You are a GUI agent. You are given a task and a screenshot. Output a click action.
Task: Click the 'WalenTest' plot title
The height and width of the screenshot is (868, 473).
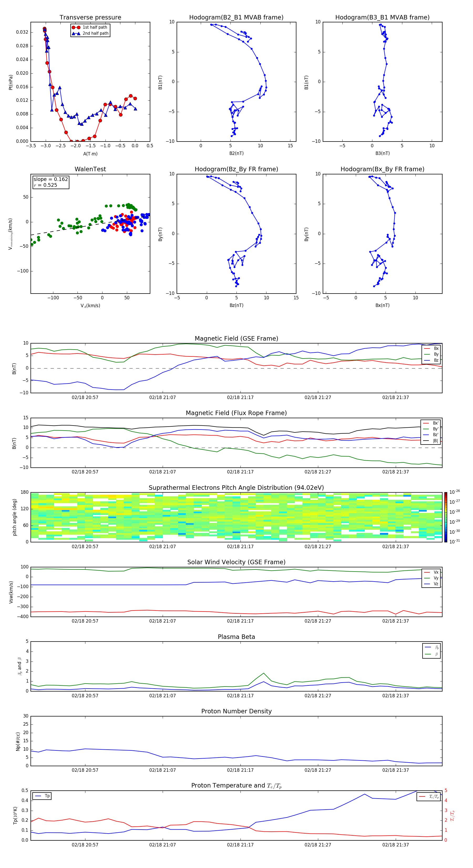(90, 169)
